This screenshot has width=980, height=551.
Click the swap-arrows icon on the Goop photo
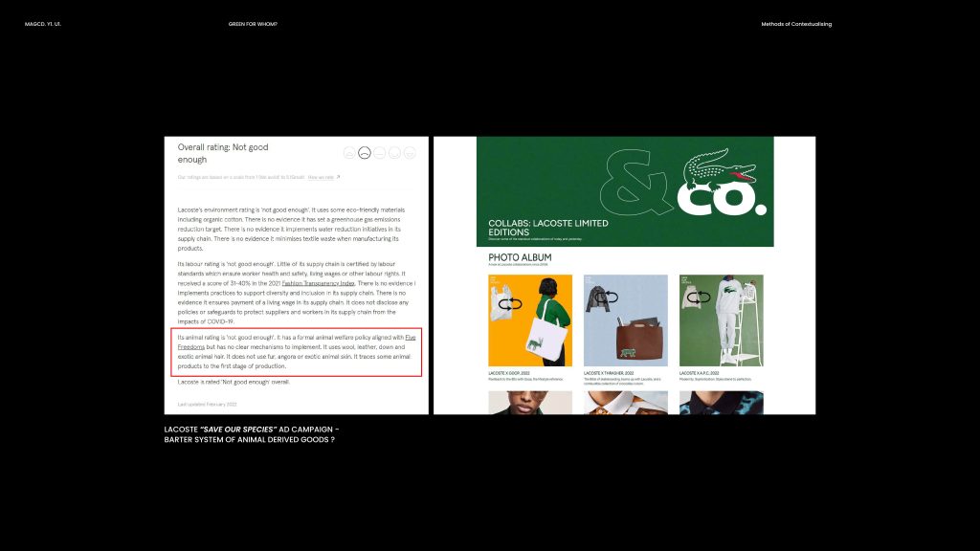tap(510, 304)
